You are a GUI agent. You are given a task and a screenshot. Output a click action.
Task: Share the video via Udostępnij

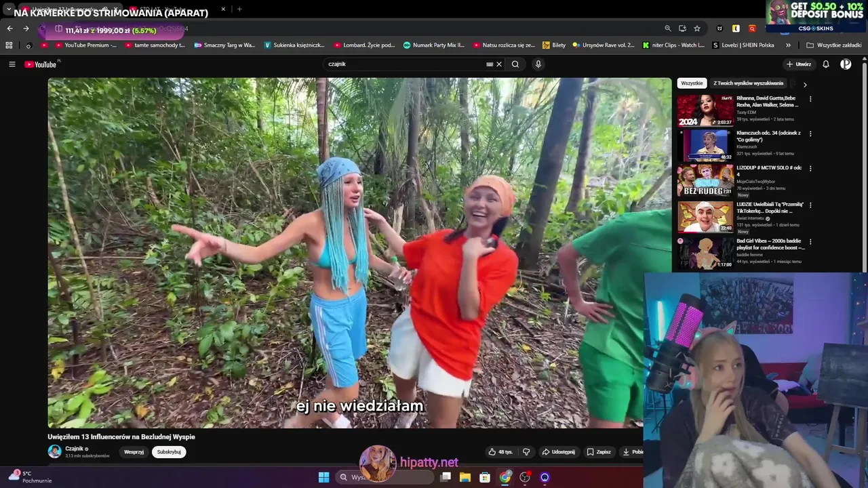pos(558,452)
